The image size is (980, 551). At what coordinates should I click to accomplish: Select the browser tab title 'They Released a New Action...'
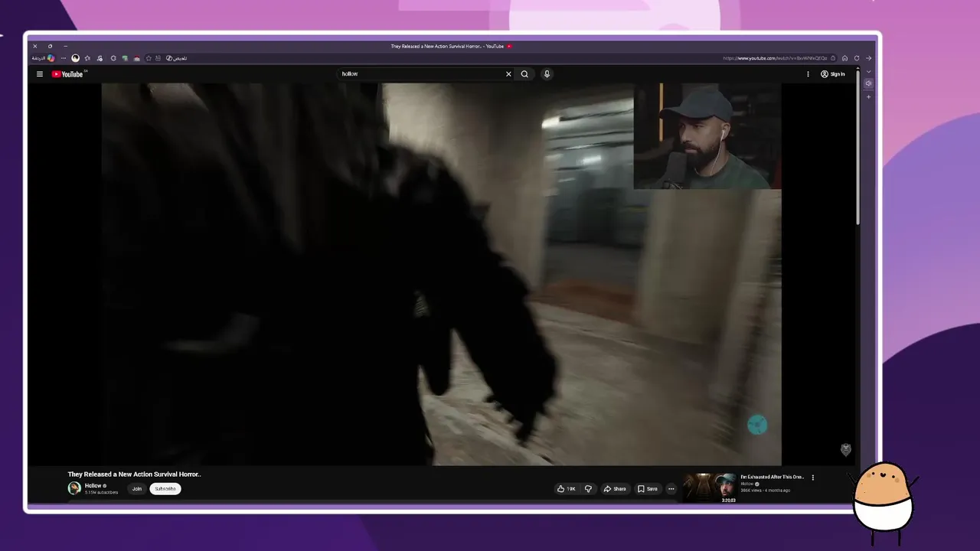447,46
